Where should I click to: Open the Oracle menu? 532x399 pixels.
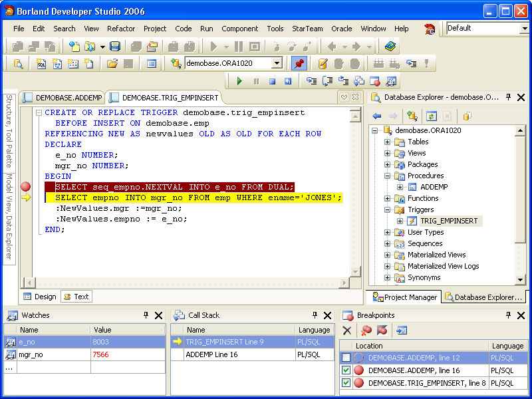(x=342, y=29)
